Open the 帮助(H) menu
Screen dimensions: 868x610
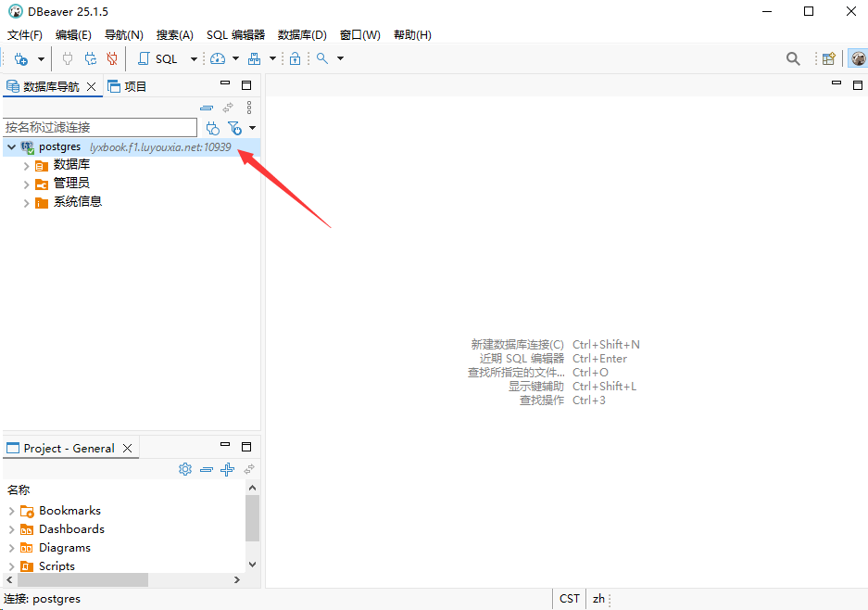[x=412, y=35]
